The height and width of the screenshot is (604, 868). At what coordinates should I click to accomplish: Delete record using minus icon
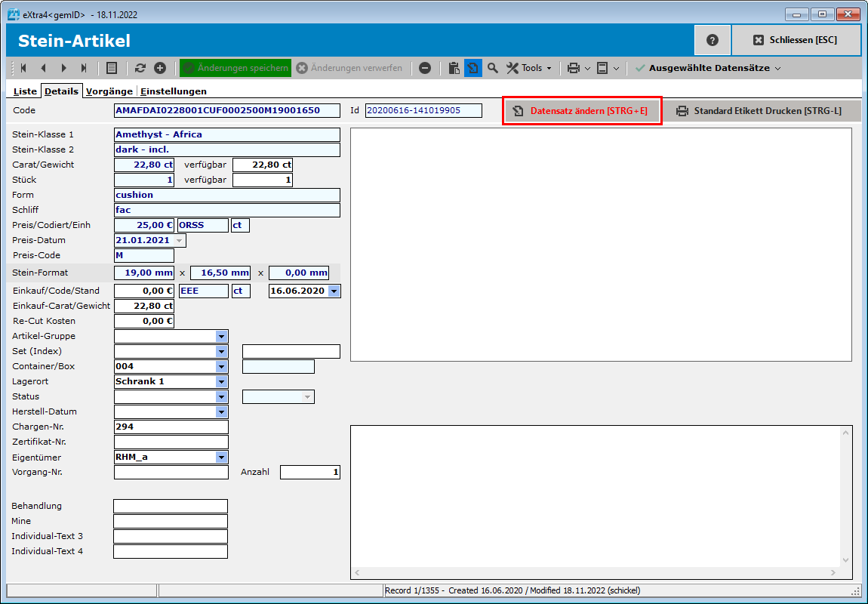pyautogui.click(x=425, y=68)
